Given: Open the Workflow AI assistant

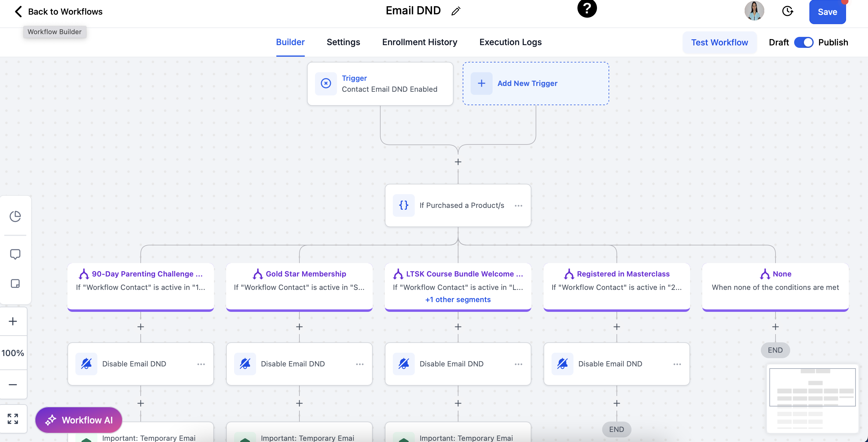Looking at the screenshot, I should coord(79,420).
